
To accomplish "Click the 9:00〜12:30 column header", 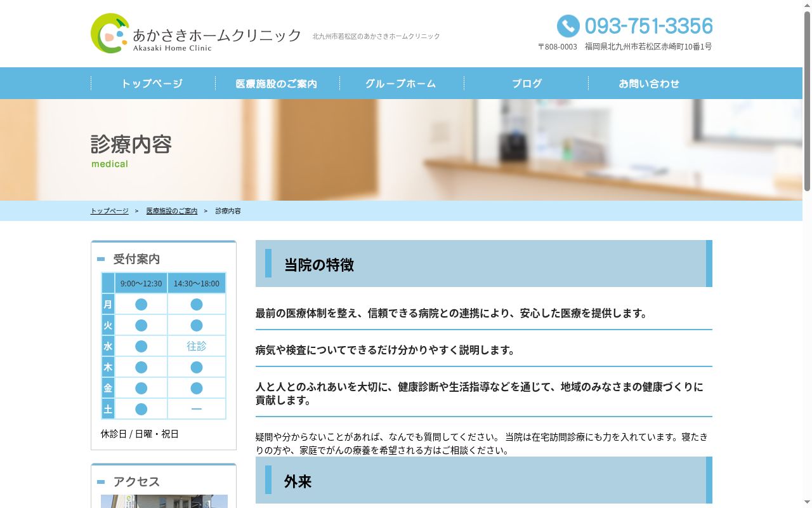I will [141, 283].
